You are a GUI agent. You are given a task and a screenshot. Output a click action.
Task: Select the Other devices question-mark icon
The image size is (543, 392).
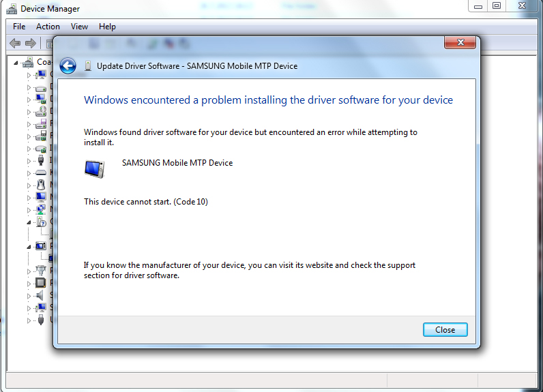click(41, 222)
